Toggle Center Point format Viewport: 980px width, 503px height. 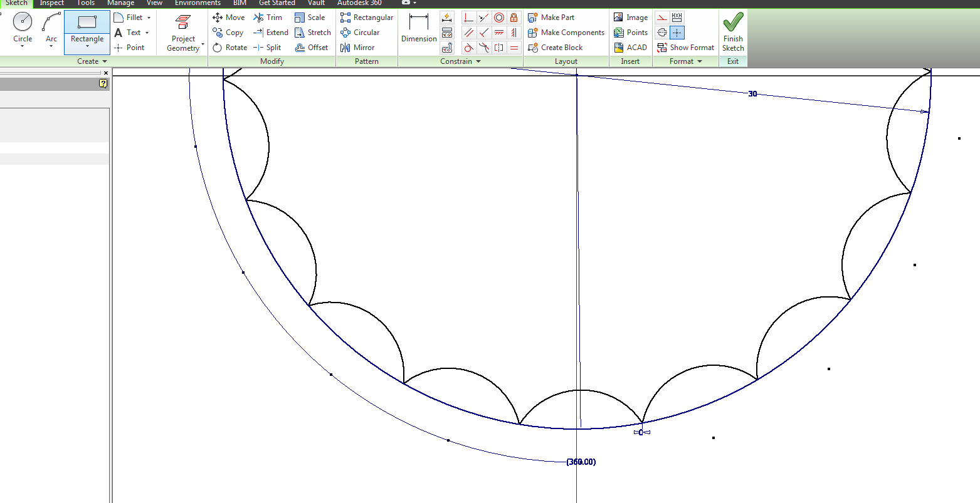(677, 33)
